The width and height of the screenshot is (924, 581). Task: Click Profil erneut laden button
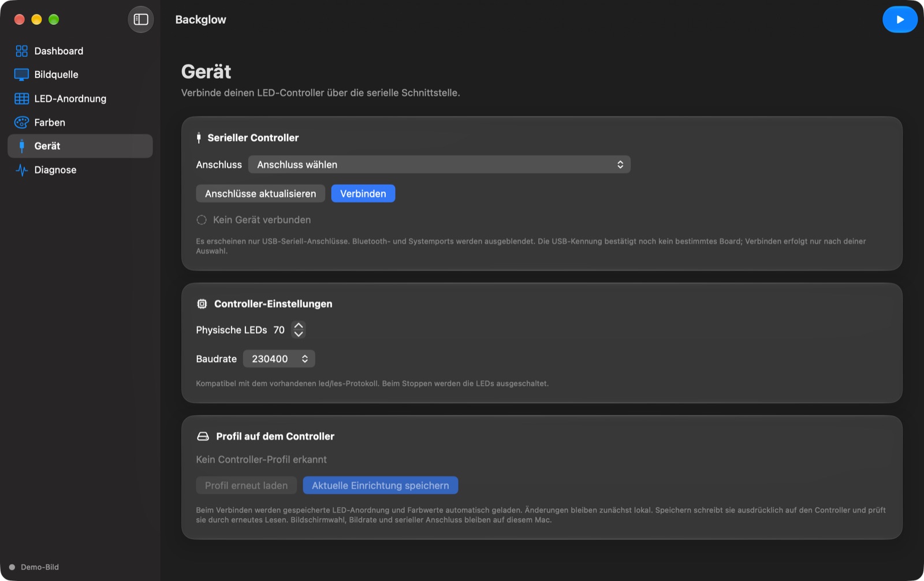247,486
